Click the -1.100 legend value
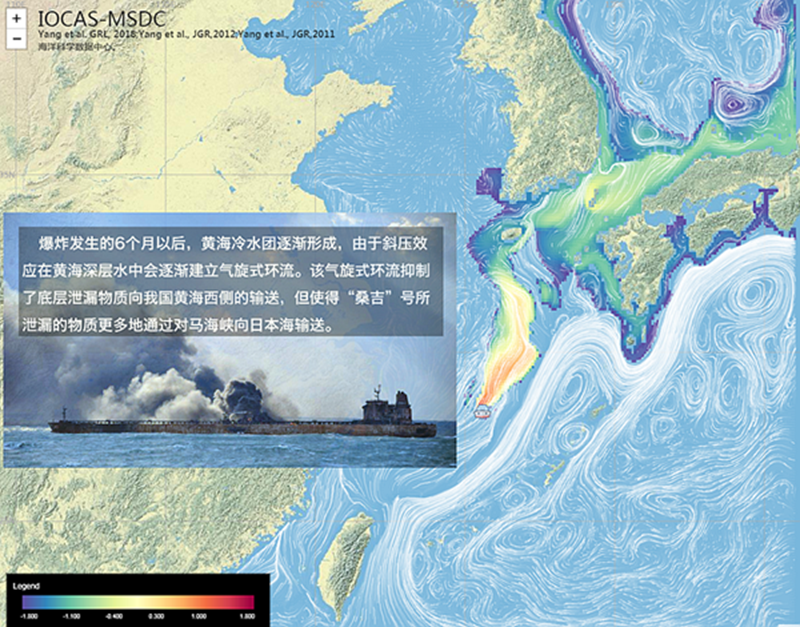 tap(71, 617)
